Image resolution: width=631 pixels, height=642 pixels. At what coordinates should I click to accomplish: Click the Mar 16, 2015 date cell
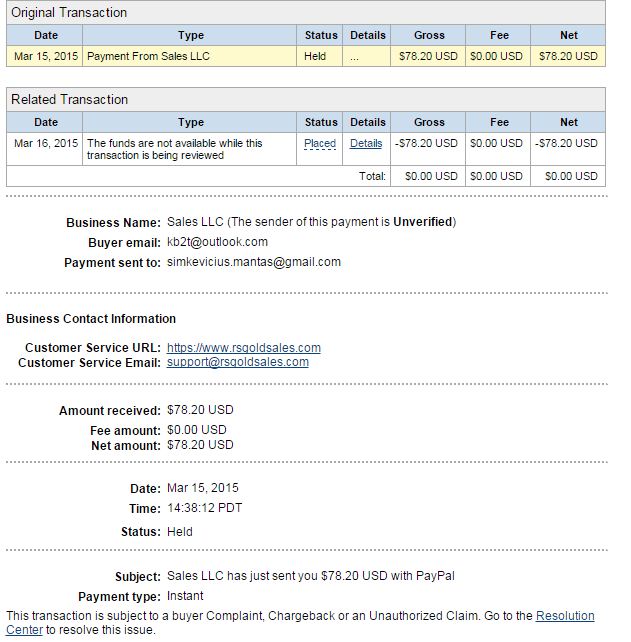(x=45, y=149)
